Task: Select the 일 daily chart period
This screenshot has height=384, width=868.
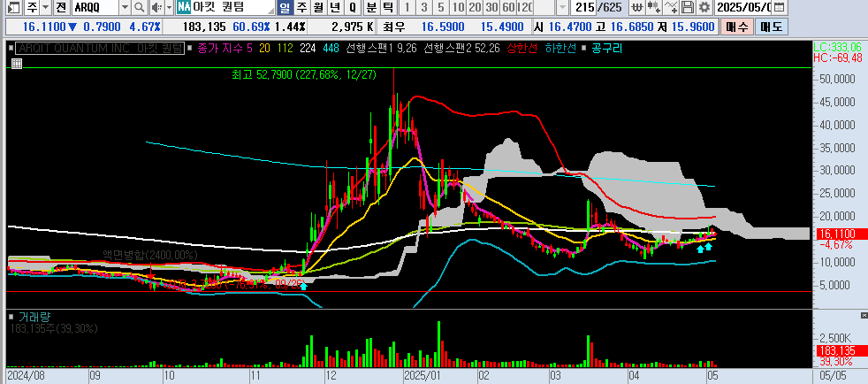Action: click(x=285, y=7)
